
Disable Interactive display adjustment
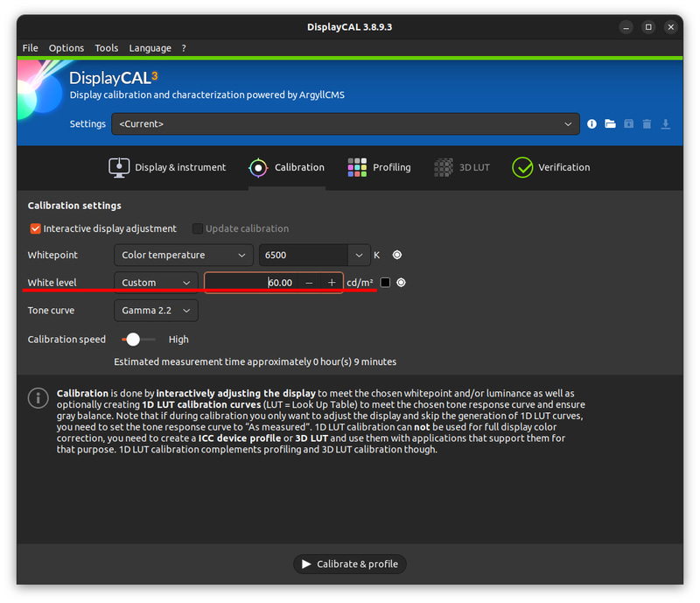tap(35, 228)
